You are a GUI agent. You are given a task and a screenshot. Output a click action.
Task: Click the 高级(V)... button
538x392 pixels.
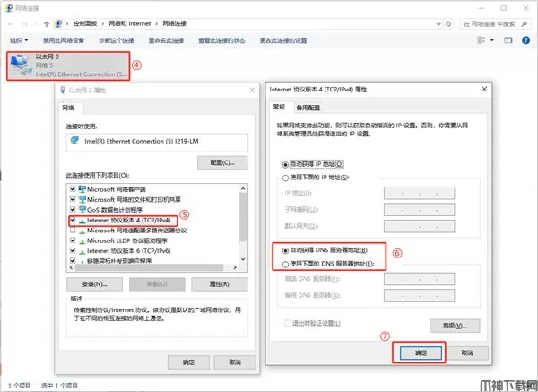tap(455, 326)
